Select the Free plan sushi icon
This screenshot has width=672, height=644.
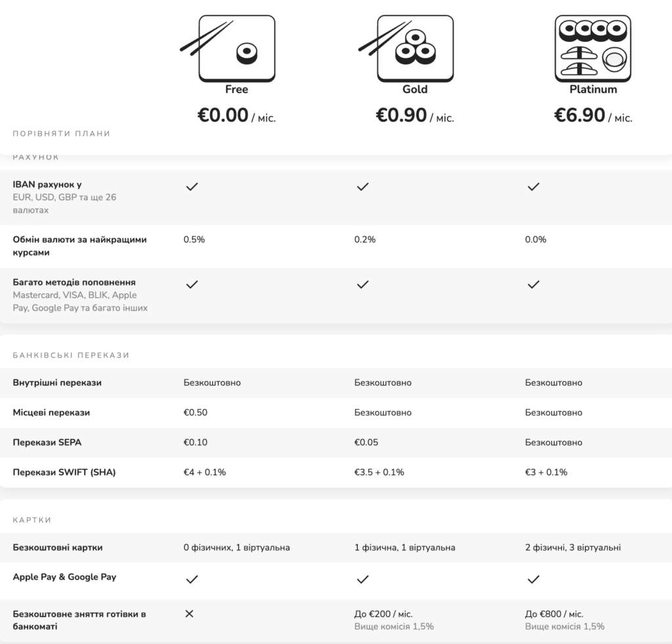click(x=236, y=47)
